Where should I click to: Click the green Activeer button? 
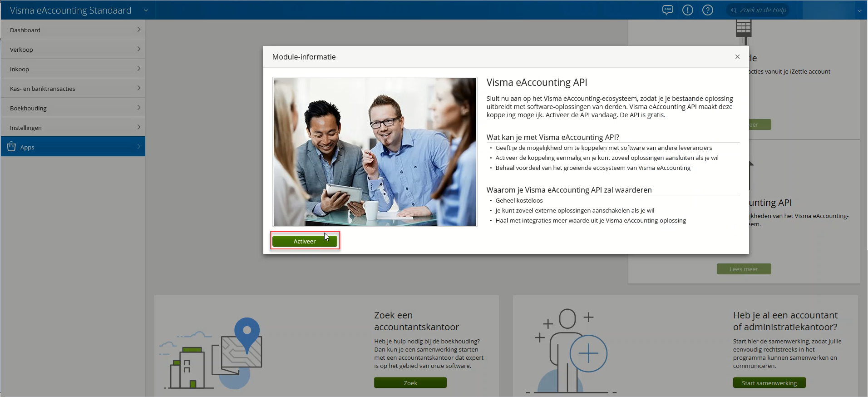click(x=305, y=241)
